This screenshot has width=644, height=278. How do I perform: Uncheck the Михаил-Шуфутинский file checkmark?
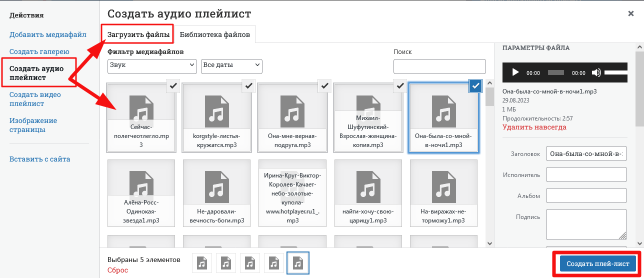(400, 86)
